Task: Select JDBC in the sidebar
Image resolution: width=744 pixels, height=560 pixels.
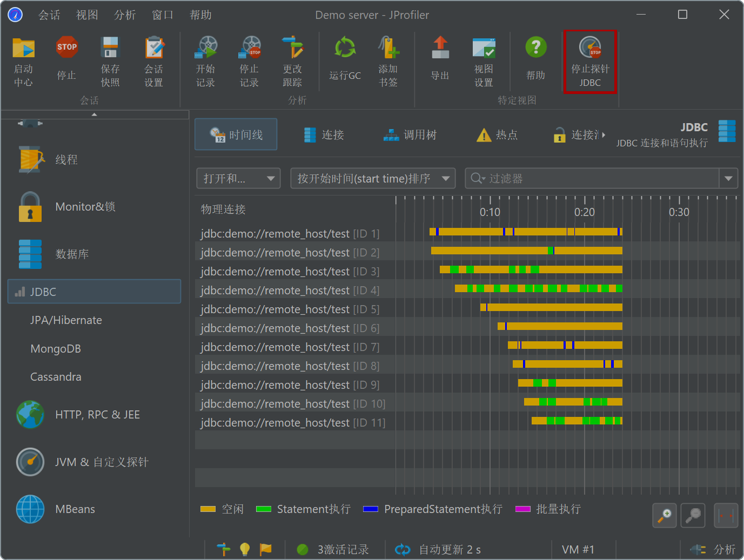Action: 94,292
